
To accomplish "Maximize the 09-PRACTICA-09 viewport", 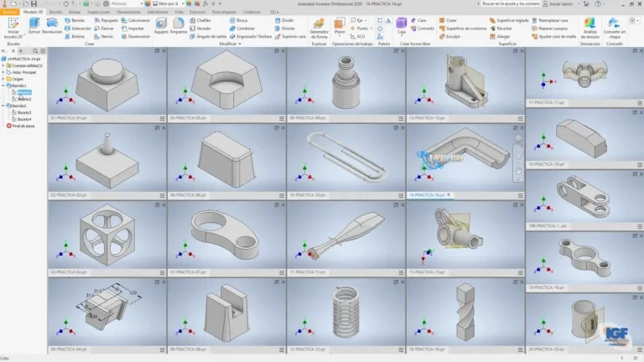I will (396, 51).
